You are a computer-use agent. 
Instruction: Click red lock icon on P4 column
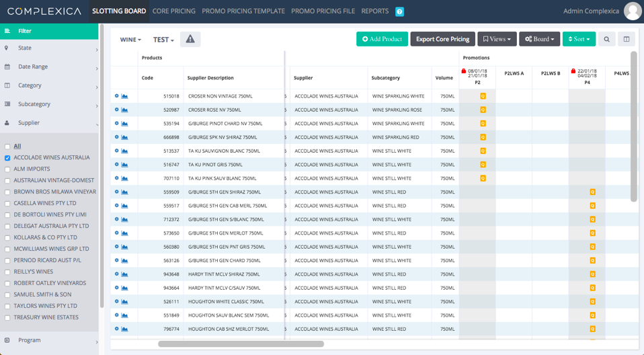[573, 71]
